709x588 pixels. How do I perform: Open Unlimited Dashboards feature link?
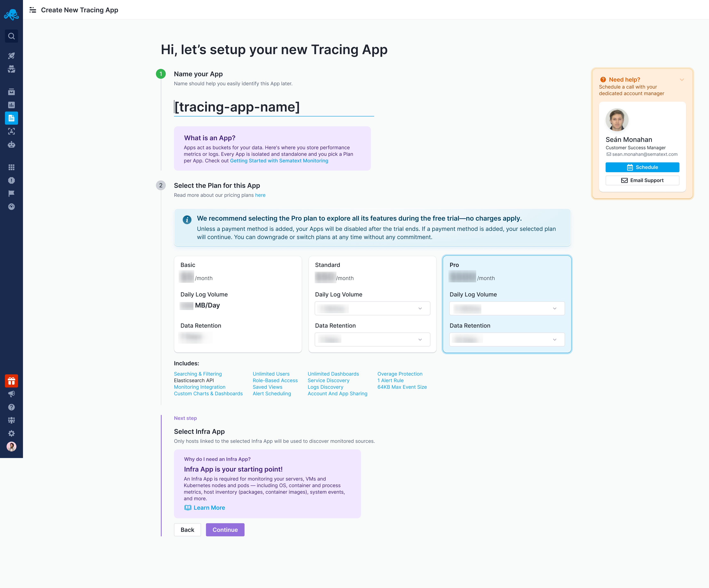click(x=333, y=374)
